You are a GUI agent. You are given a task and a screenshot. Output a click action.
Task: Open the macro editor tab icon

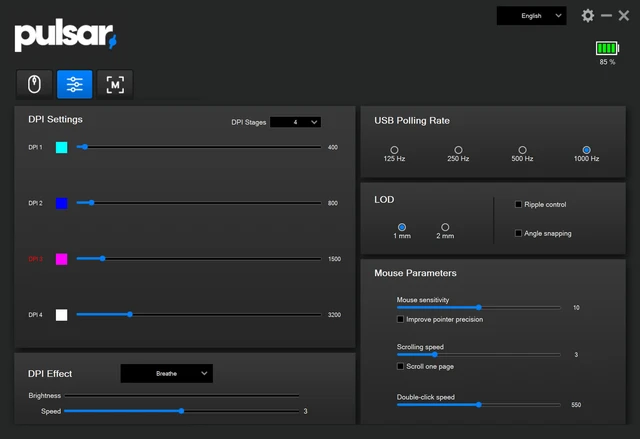click(115, 84)
